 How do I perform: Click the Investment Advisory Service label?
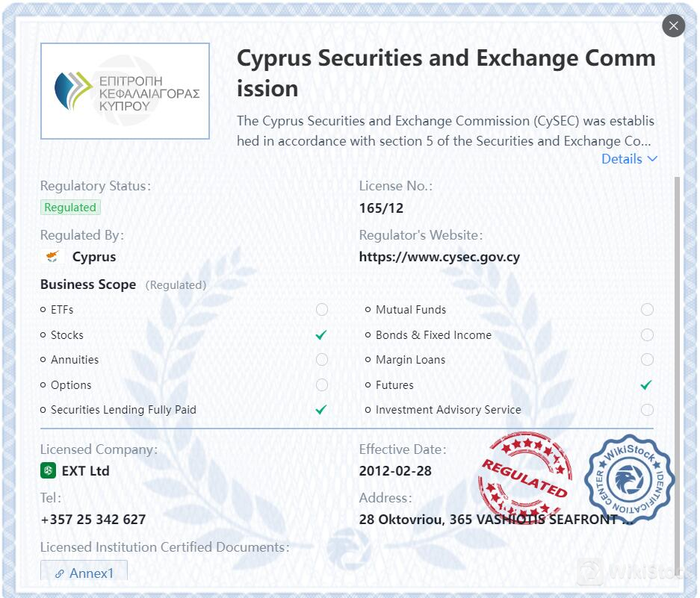(x=448, y=410)
